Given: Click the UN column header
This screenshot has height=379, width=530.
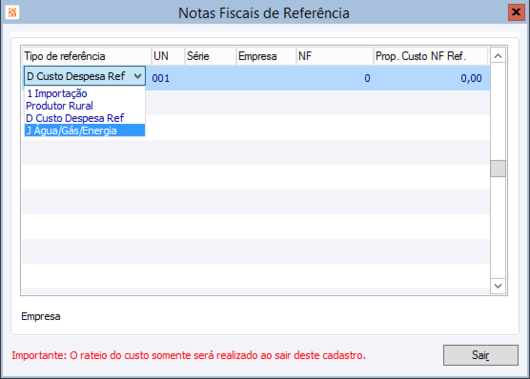Looking at the screenshot, I should point(168,56).
